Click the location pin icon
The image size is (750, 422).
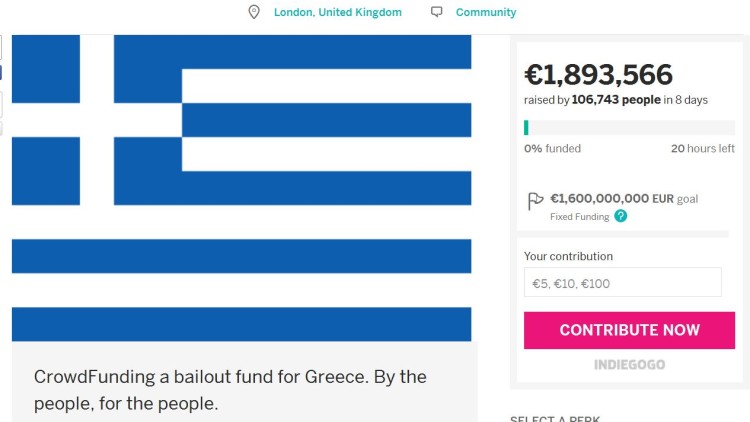254,12
